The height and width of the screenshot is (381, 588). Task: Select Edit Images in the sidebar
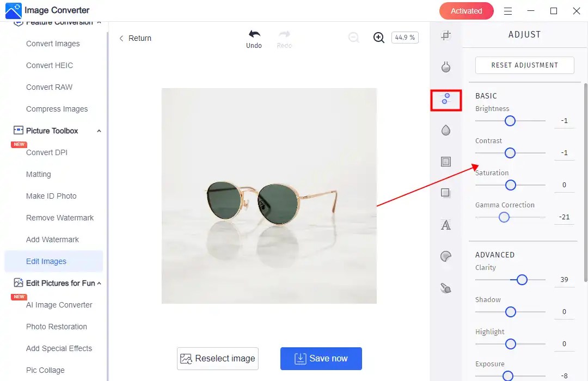point(45,261)
